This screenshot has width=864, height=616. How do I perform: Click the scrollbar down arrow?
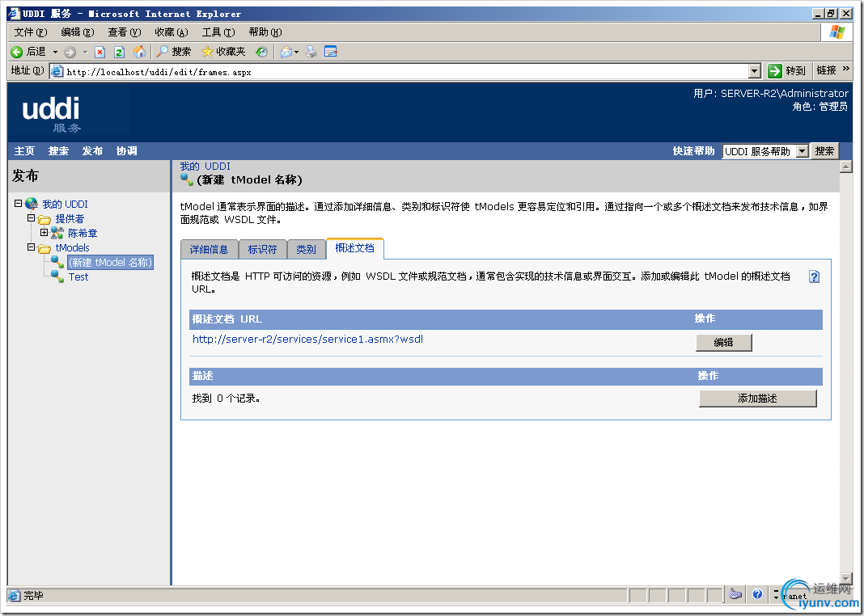pyautogui.click(x=846, y=579)
